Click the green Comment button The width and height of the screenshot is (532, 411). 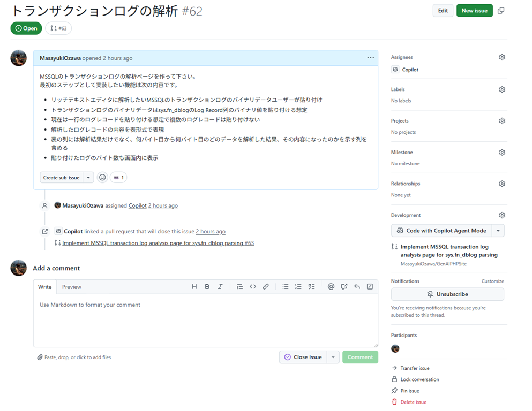[x=361, y=357]
